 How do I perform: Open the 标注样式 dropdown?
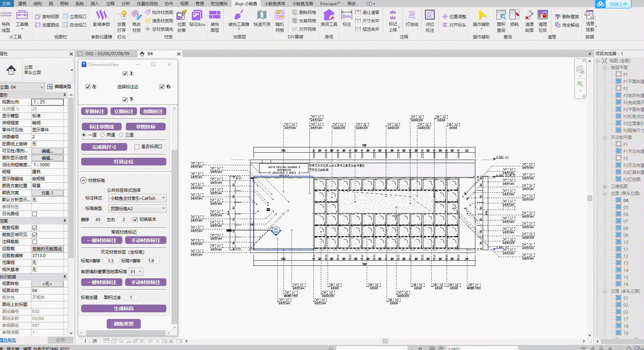[x=138, y=198]
